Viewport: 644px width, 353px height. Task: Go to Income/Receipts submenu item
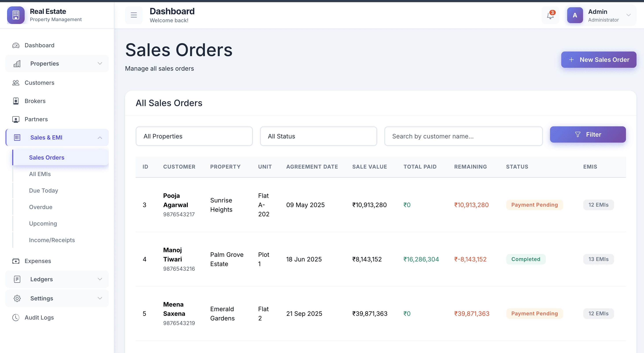(52, 240)
